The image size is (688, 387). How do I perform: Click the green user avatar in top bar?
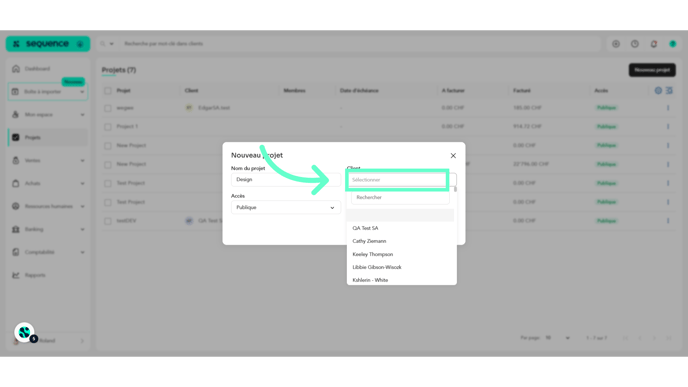673,44
